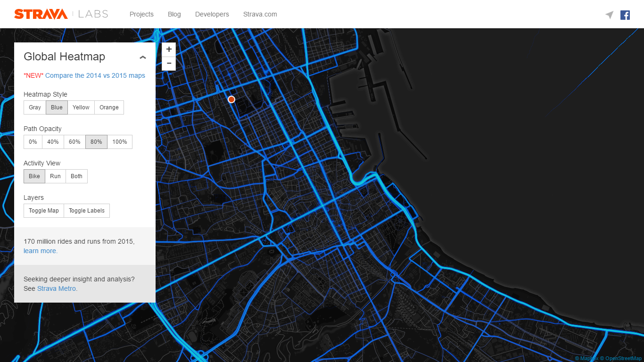Click the Toggle Map button
The width and height of the screenshot is (644, 362).
(44, 211)
